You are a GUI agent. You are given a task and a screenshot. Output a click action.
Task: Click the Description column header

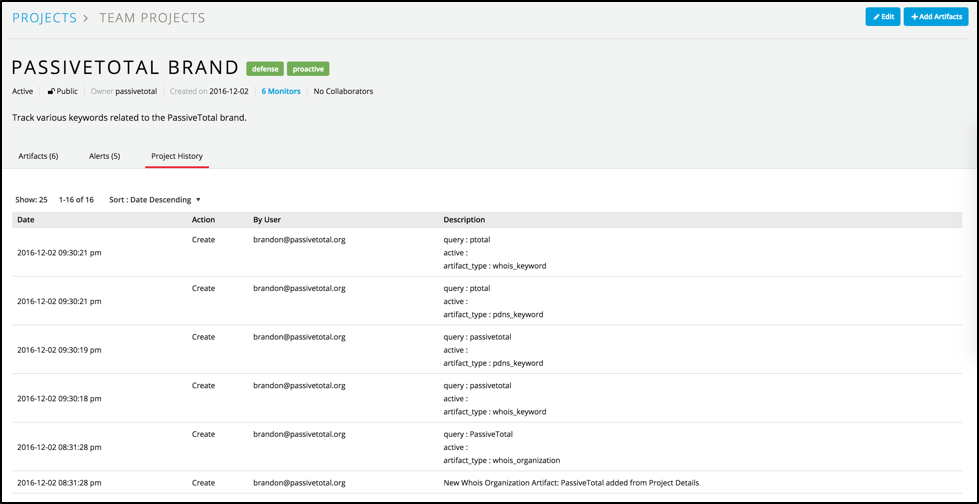point(464,220)
